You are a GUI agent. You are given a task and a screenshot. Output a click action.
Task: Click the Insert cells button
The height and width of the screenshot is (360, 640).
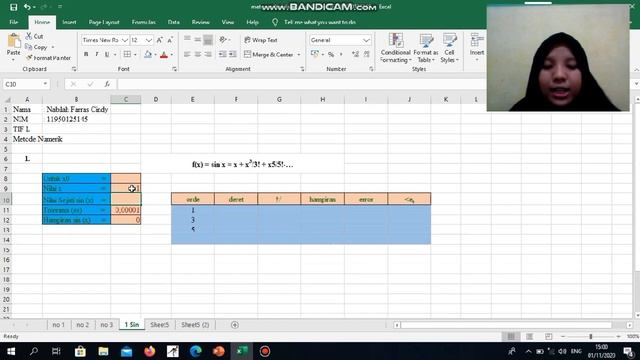tap(476, 47)
